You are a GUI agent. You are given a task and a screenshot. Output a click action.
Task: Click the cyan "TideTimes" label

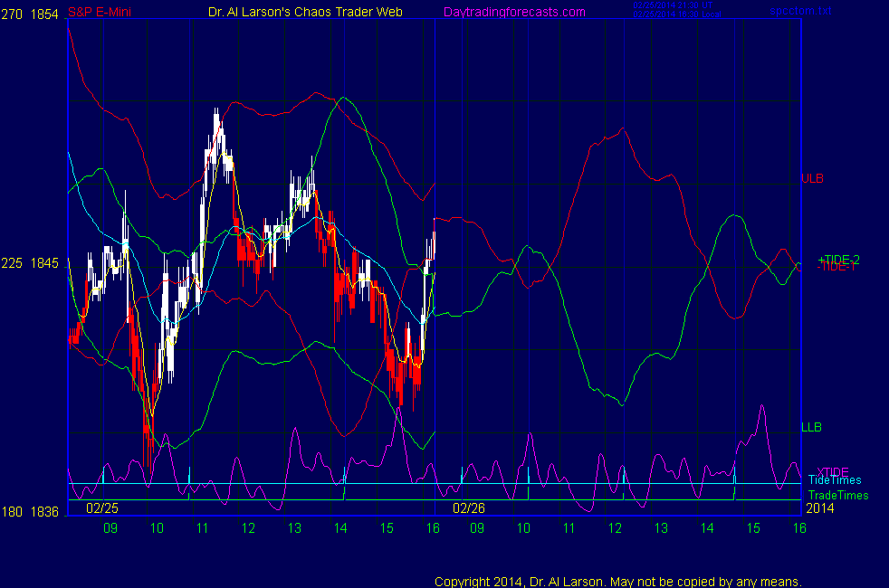[835, 480]
